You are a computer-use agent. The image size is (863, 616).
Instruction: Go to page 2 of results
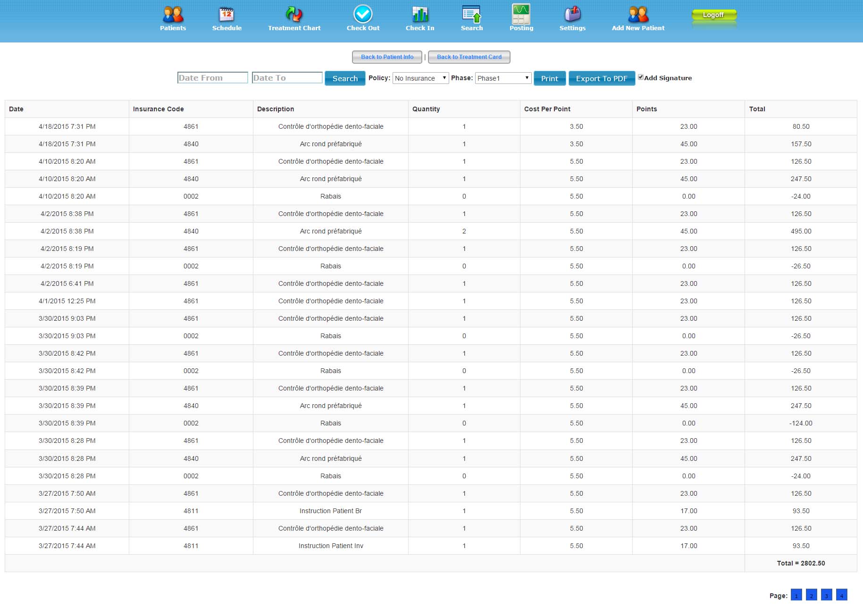coord(811,595)
